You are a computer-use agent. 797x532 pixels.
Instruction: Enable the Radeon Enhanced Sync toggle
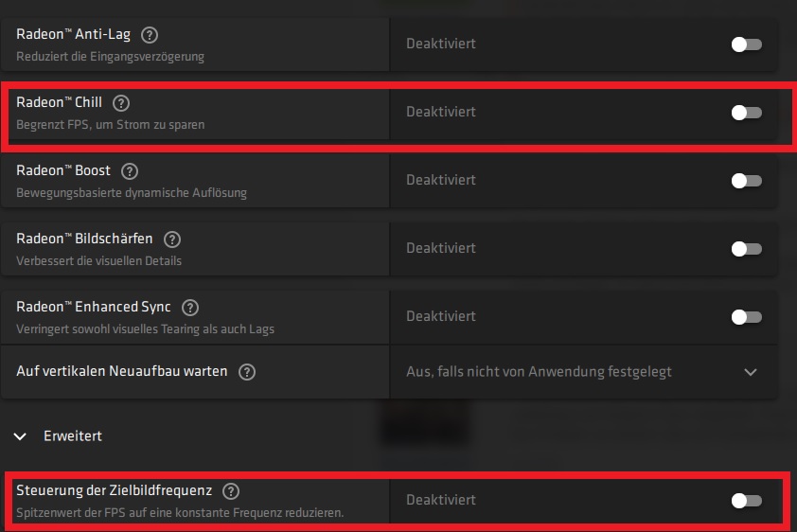pos(746,317)
